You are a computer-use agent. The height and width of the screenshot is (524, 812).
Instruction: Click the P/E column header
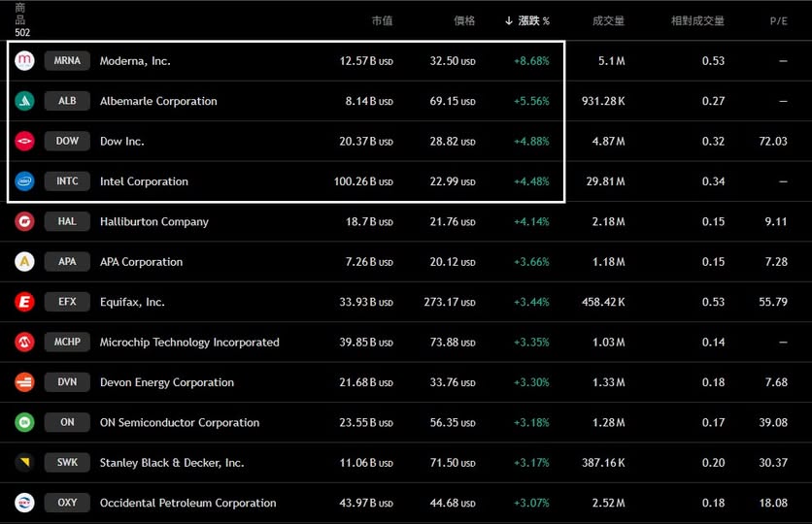pyautogui.click(x=778, y=20)
